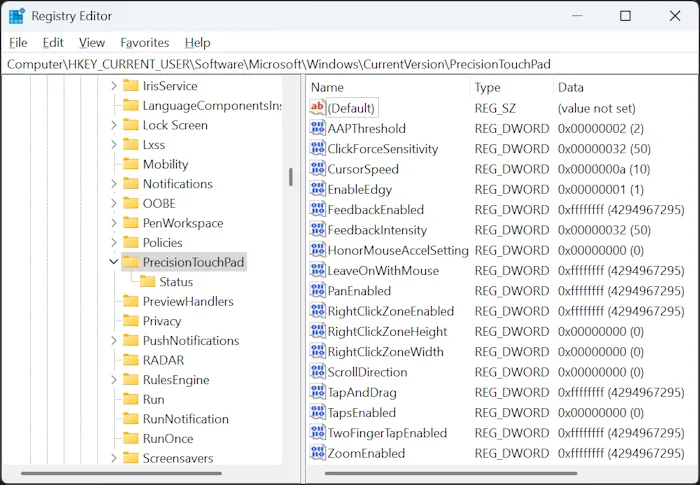Image resolution: width=700 pixels, height=485 pixels.
Task: Click the CursorSpeed DWORD icon
Action: [317, 169]
